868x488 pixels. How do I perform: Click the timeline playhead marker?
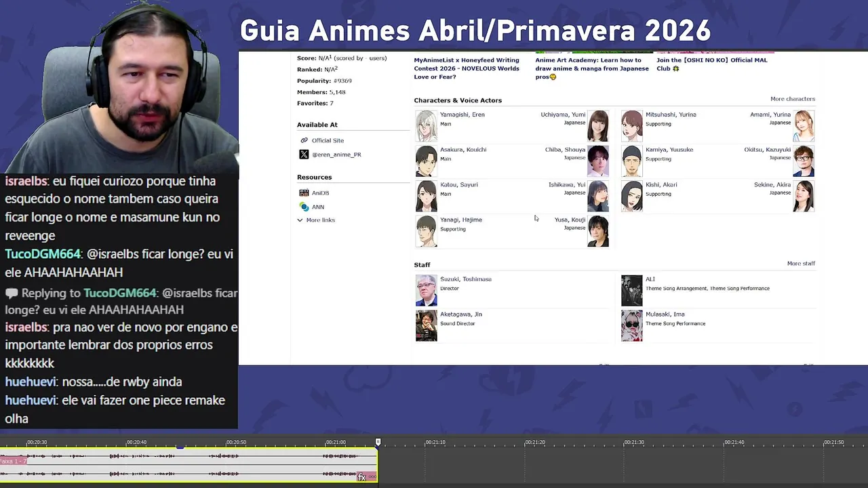(x=378, y=442)
